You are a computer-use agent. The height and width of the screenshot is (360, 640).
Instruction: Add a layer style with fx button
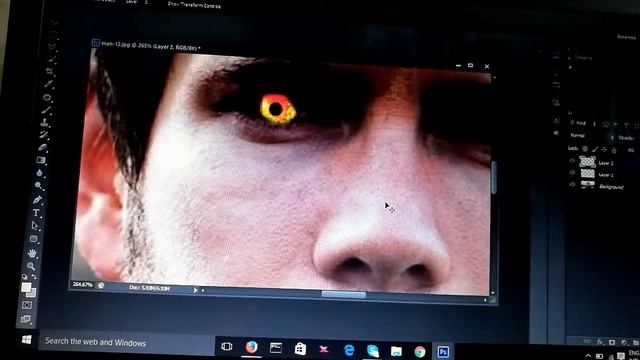point(600,342)
